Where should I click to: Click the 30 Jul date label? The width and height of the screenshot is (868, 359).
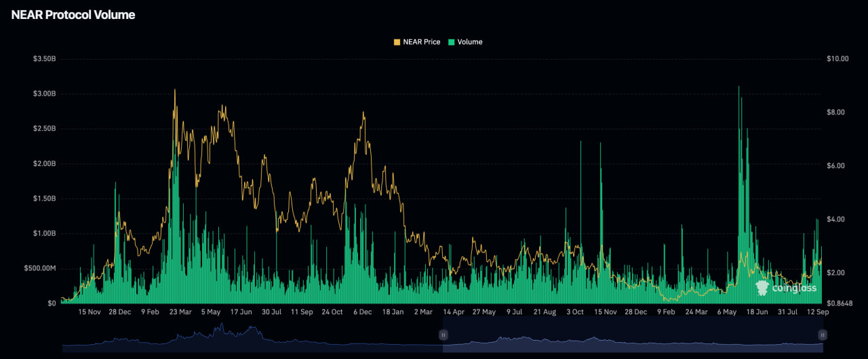click(271, 312)
